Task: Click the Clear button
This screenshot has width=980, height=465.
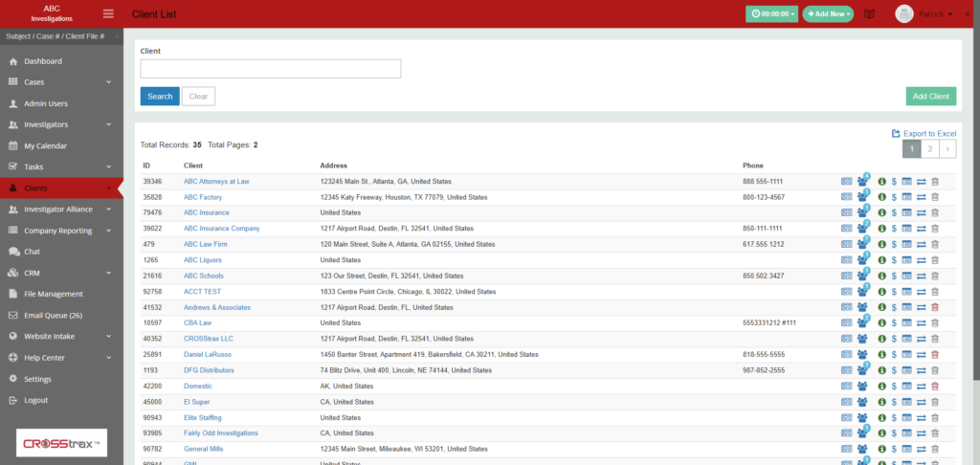Action: (x=199, y=97)
